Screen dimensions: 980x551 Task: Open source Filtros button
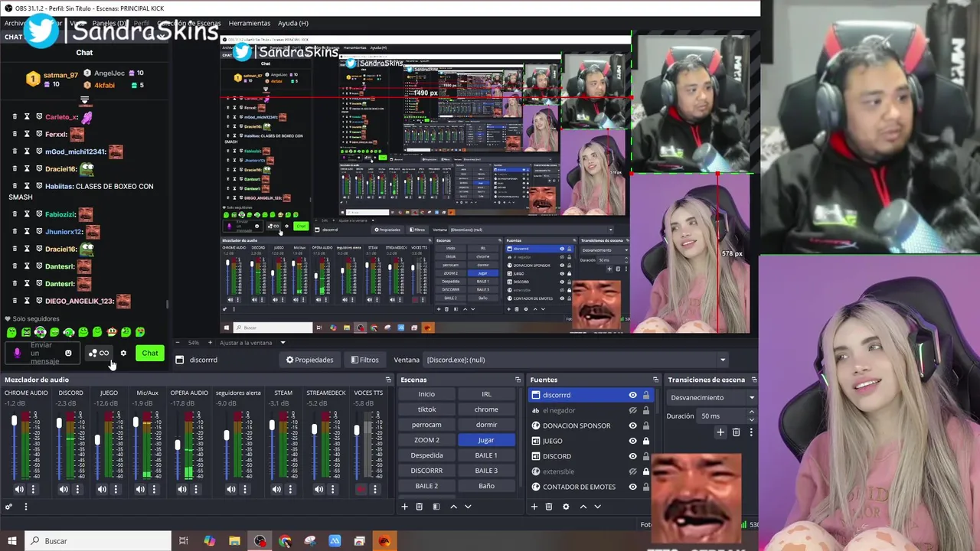[x=364, y=360]
